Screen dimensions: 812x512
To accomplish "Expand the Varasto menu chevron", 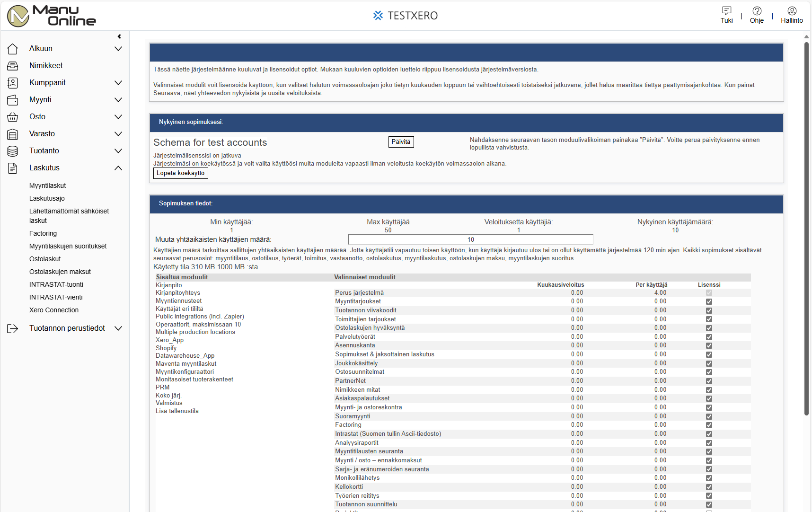I will 118,134.
